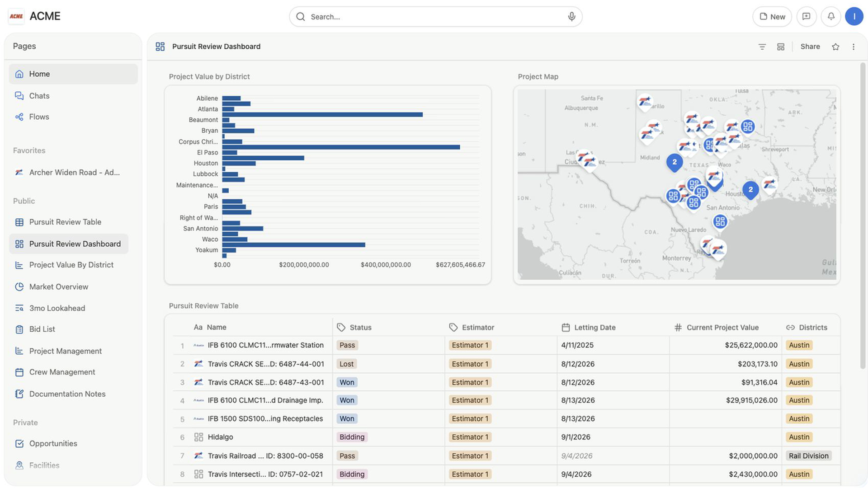Click the ACME logo icon
Image resolution: width=868 pixels, height=488 pixels.
tap(16, 16)
